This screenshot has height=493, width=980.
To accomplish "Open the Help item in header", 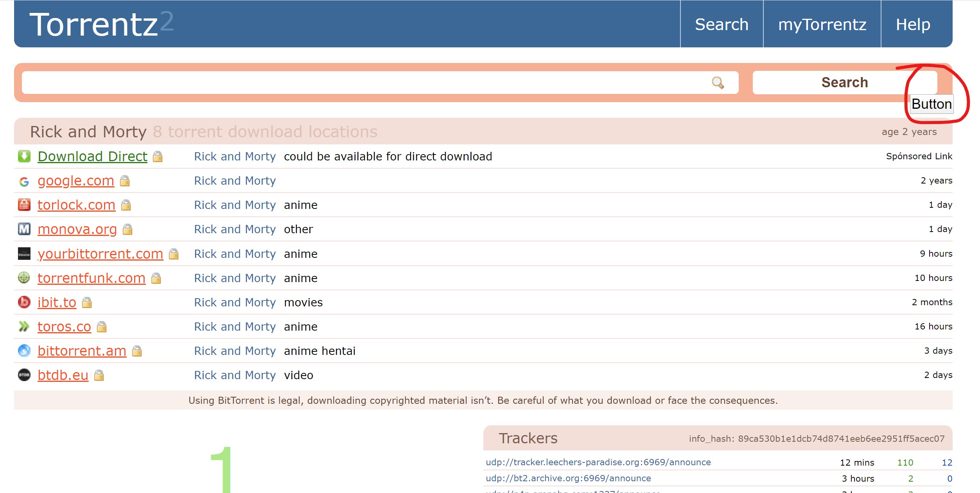I will pos(913,24).
